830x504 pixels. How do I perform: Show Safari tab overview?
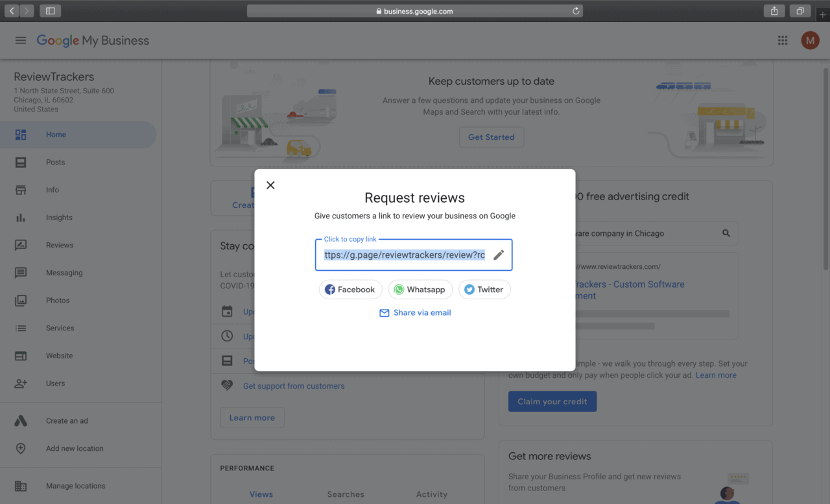[800, 11]
